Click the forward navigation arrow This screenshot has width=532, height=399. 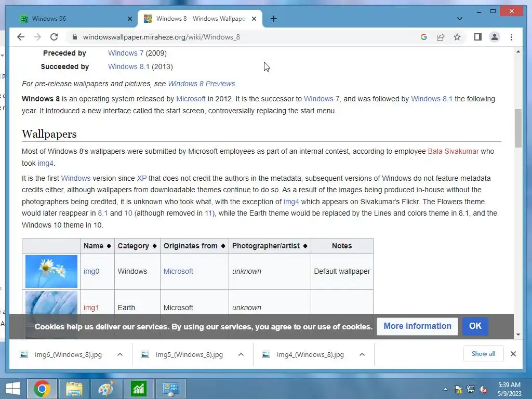(37, 37)
